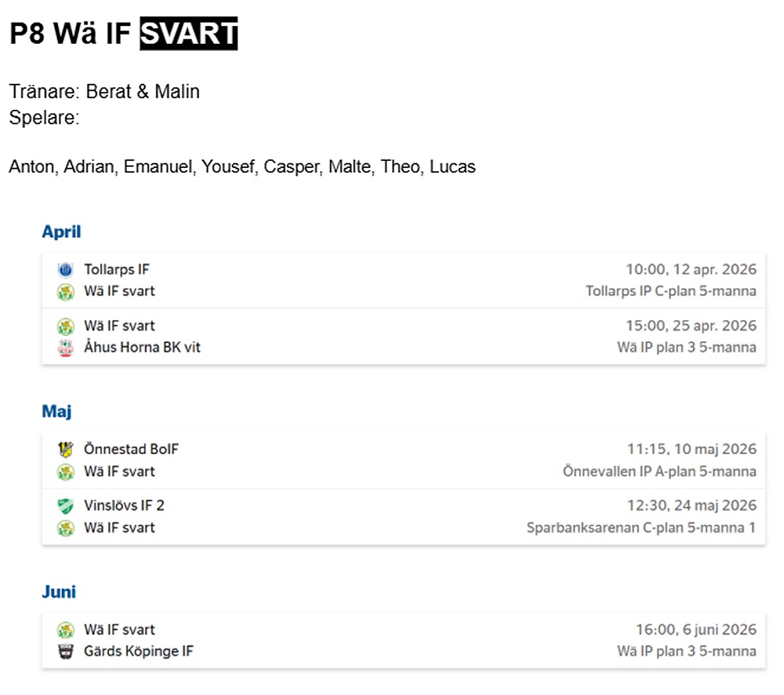Click the Tollarps IF club crest
Image resolution: width=784 pixels, height=695 pixels.
tap(65, 270)
